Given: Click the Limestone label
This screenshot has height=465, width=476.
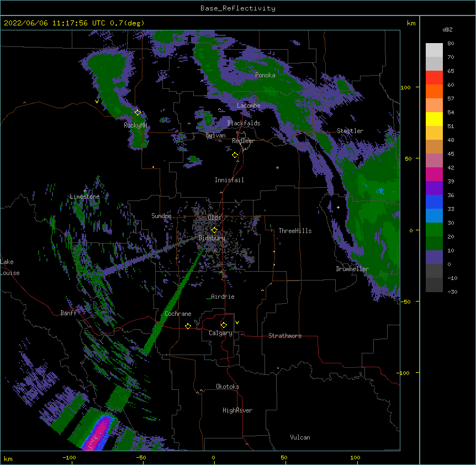Looking at the screenshot, I should 84,197.
